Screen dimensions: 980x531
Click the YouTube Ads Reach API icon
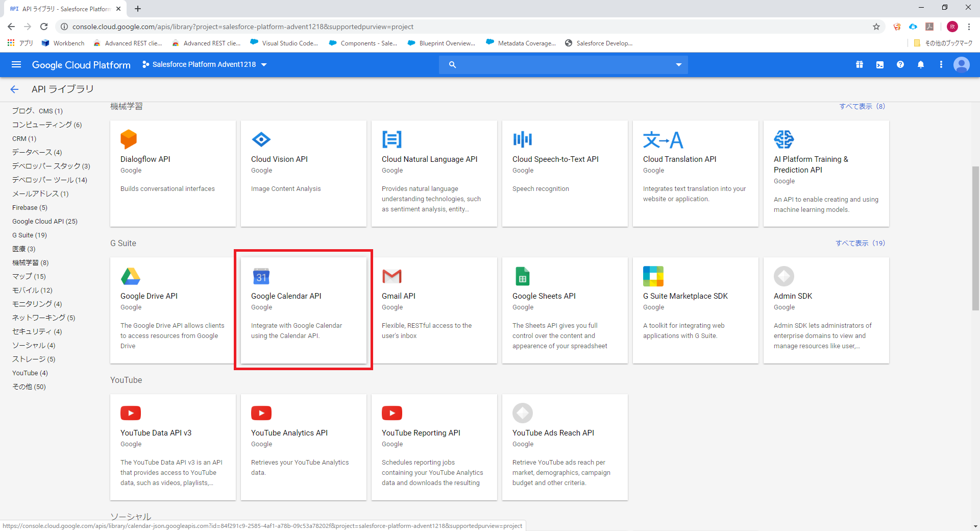click(523, 413)
